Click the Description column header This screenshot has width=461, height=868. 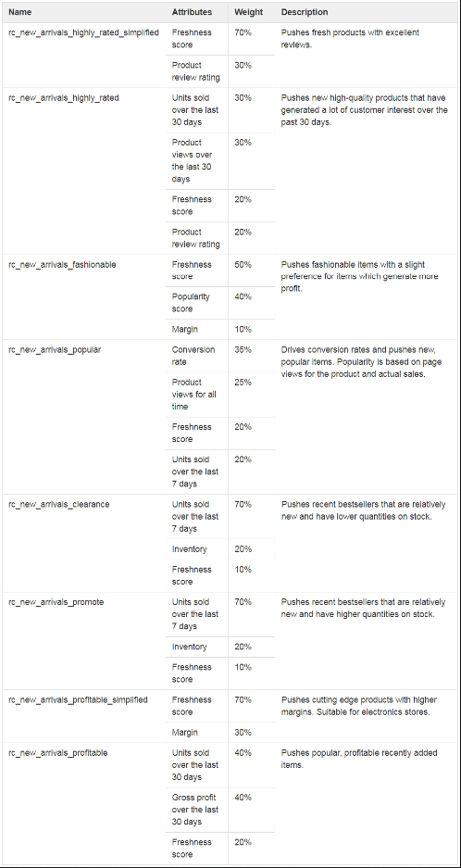(305, 12)
